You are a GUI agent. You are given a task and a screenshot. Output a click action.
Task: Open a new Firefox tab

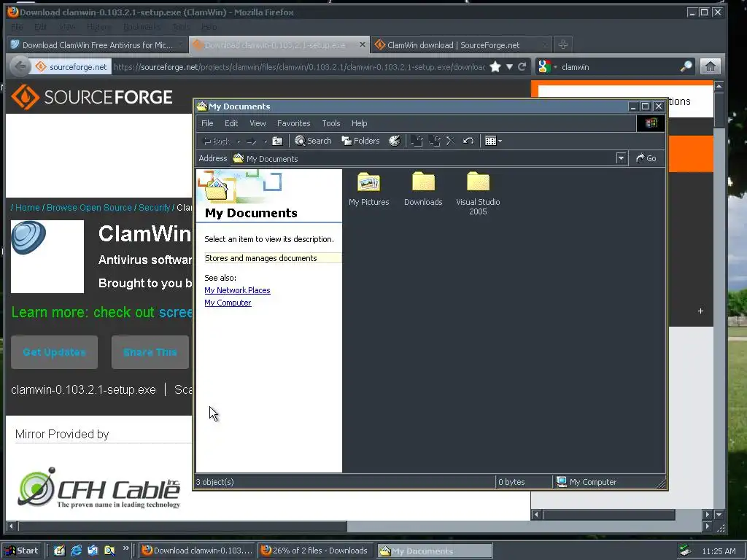562,44
